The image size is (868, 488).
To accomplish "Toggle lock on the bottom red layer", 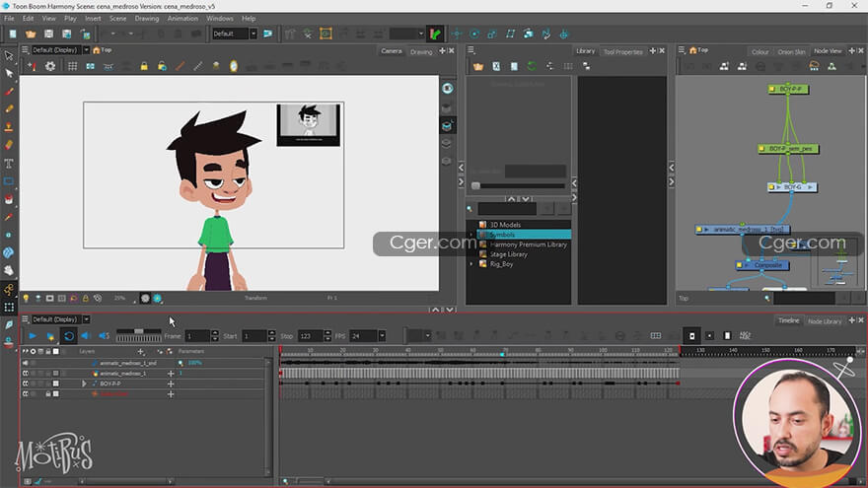I will click(48, 394).
